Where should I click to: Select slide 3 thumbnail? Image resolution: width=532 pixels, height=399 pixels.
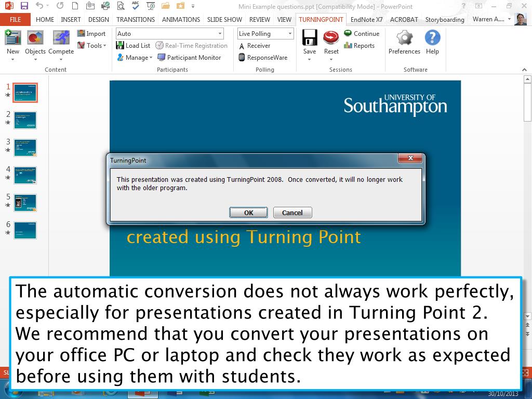(x=25, y=148)
